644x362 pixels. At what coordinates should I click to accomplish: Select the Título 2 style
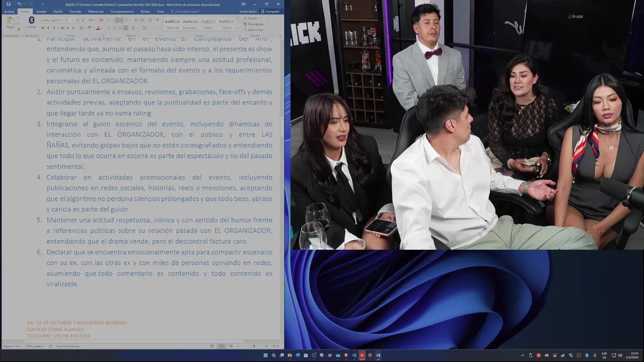pos(226,24)
